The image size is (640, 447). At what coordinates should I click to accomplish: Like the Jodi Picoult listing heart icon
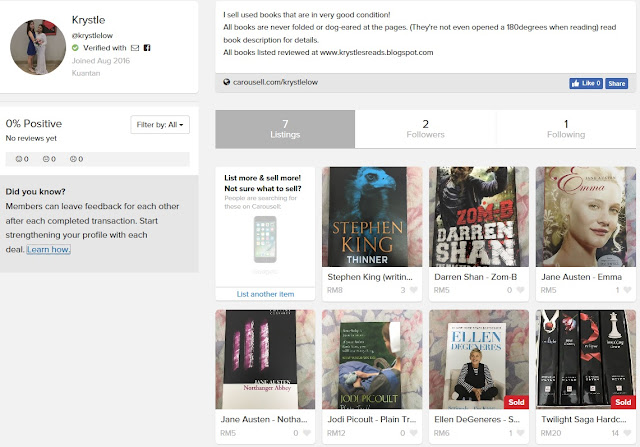[x=413, y=433]
